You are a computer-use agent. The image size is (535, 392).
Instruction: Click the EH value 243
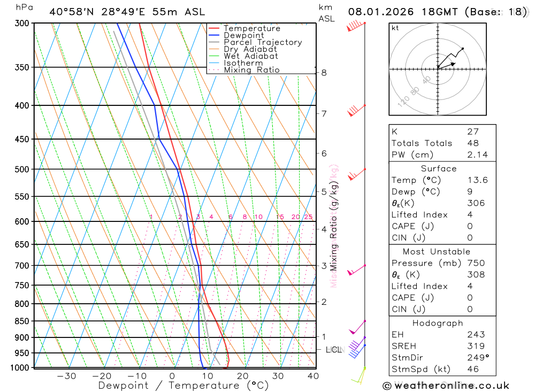tap(476, 335)
